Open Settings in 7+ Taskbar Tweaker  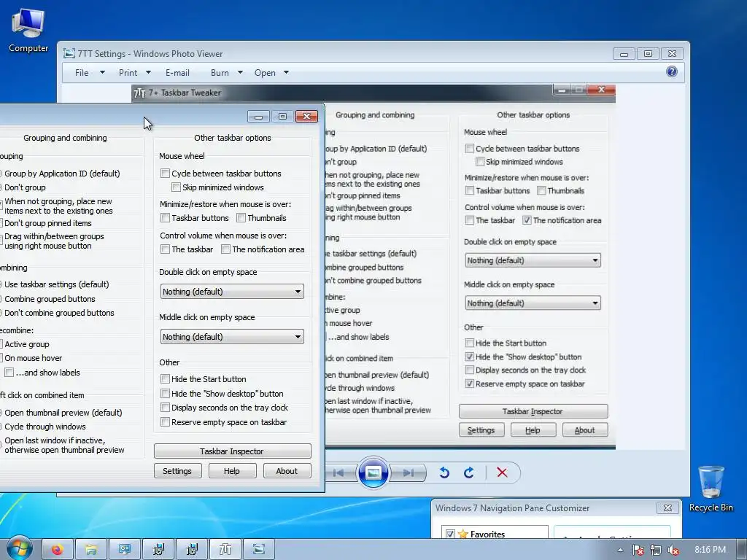pos(178,471)
